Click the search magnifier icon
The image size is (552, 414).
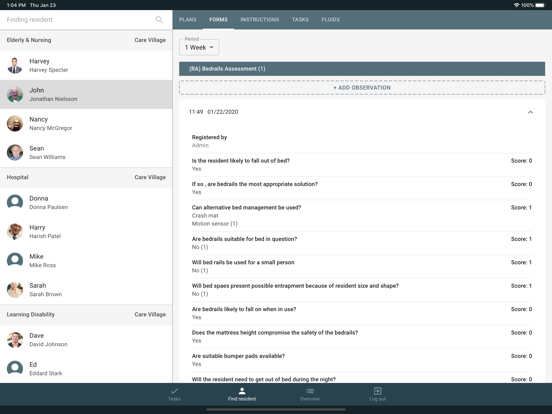tap(159, 20)
